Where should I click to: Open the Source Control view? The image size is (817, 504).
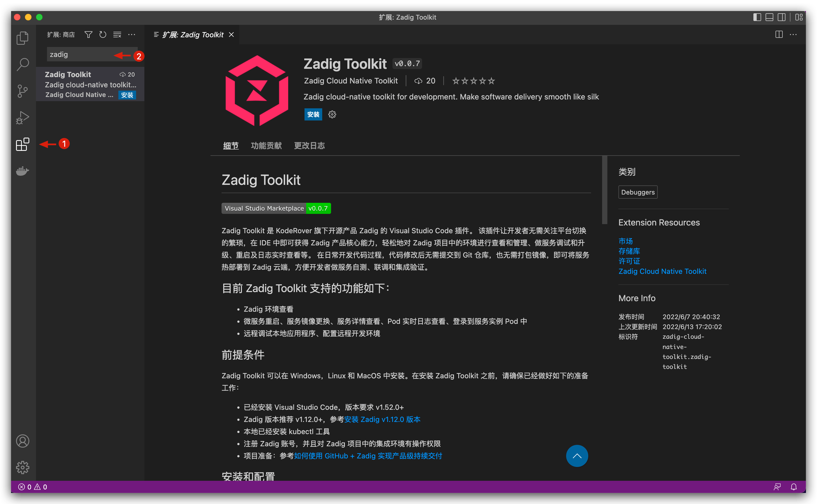pos(22,91)
